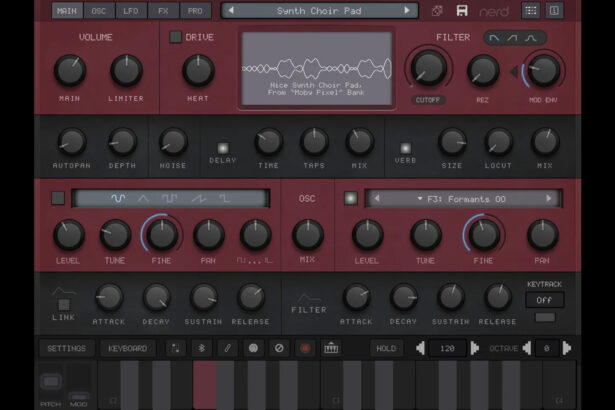The width and height of the screenshot is (615, 410).
Task: Select the previous wavetable with the left arrow
Action: pos(377,199)
